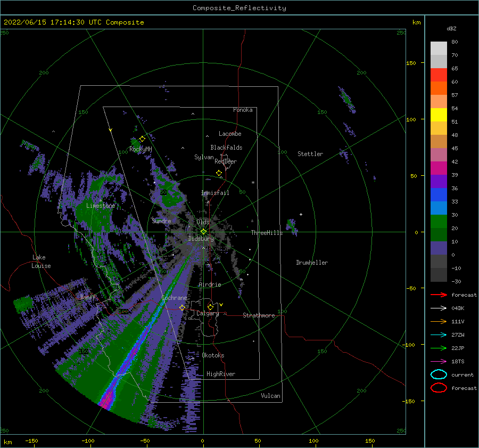Click the Lacombe label
Screen dimensions: 479x448
[x=230, y=134]
